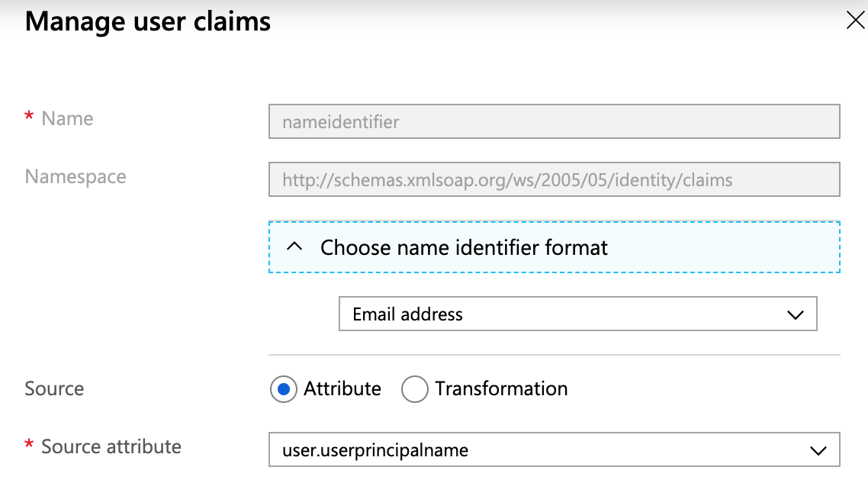Viewport: 868px width, 496px height.
Task: Open the Email address format dropdown
Action: tap(578, 314)
